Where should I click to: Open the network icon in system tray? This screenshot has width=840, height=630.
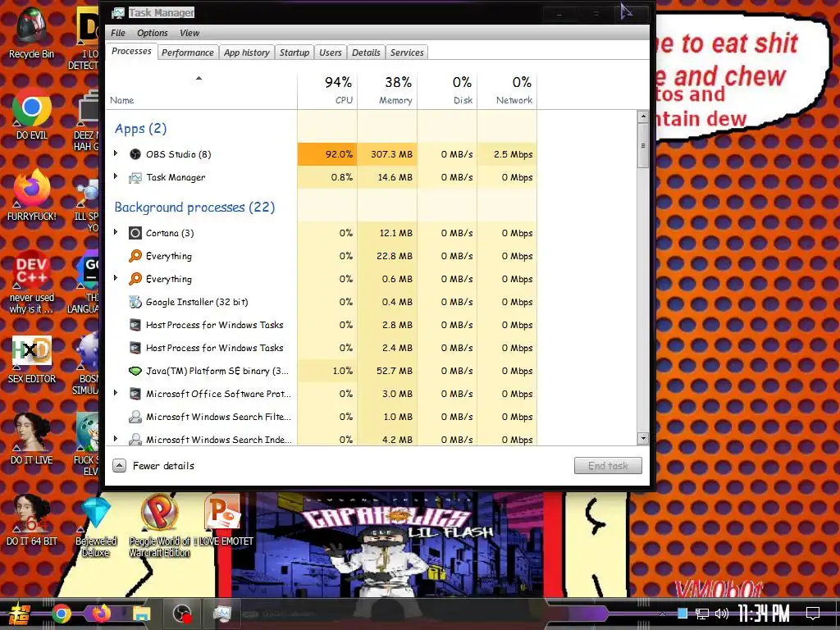point(702,614)
